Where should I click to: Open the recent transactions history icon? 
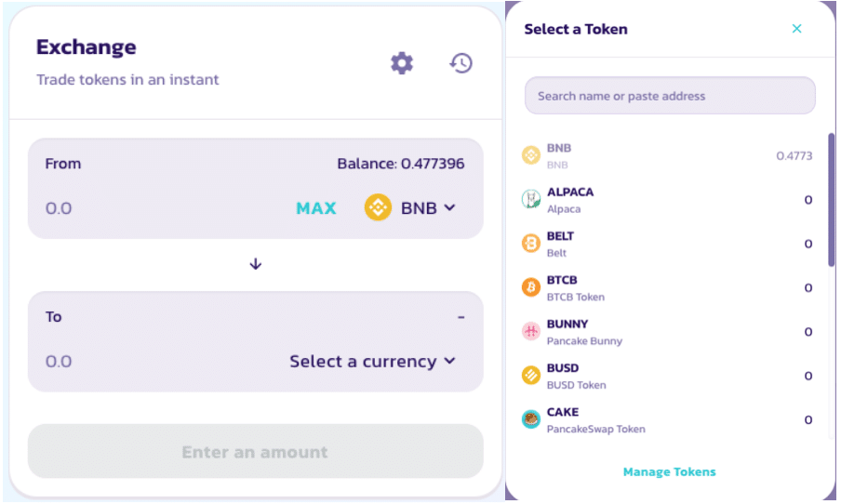tap(461, 63)
